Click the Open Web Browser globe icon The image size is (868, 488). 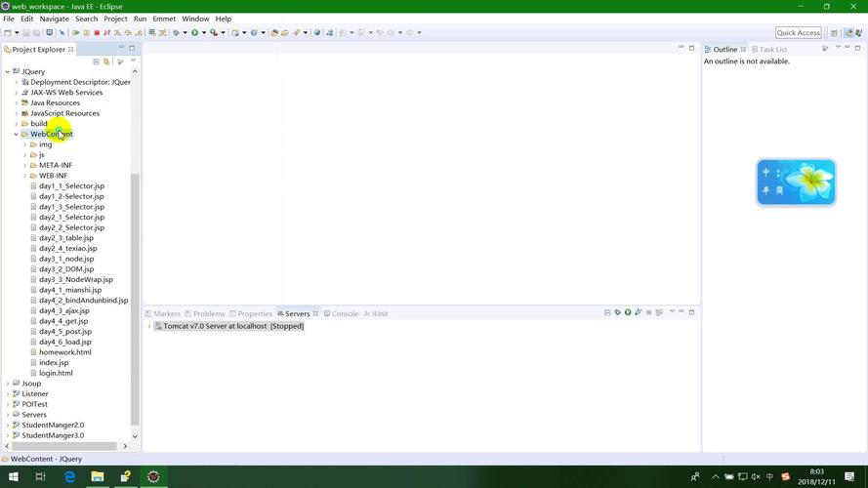coord(317,32)
